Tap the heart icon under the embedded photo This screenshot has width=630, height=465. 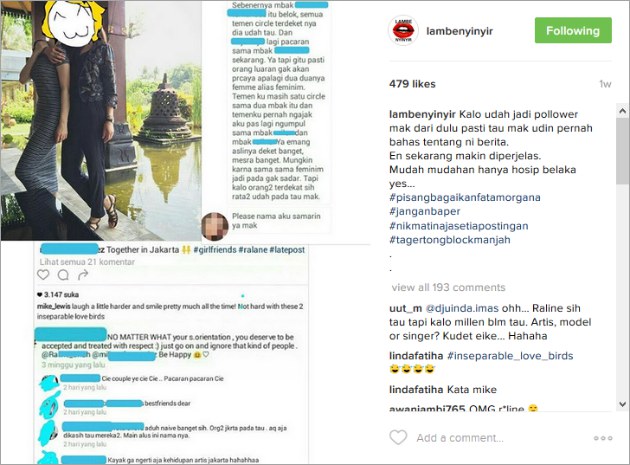[x=43, y=275]
